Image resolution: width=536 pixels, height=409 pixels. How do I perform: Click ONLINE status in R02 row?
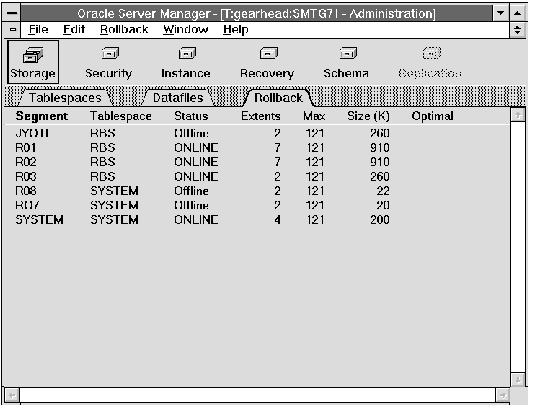click(x=196, y=162)
